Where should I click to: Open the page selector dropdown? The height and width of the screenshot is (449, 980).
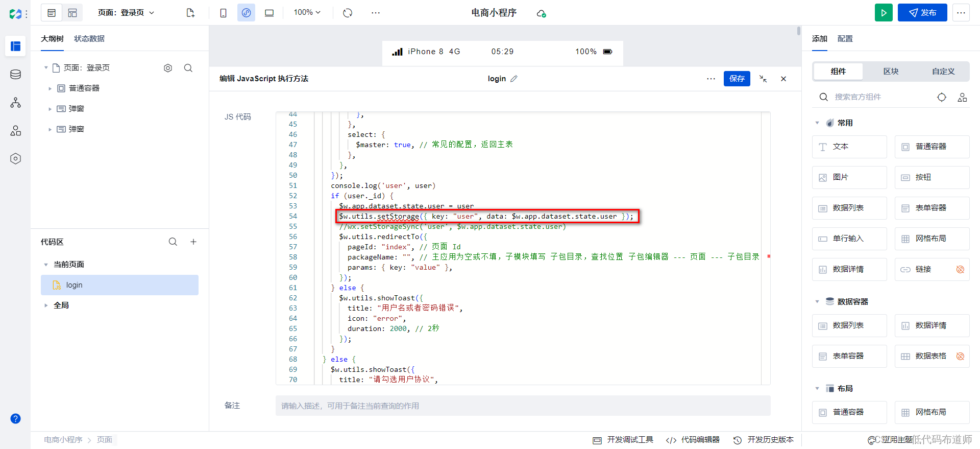tap(126, 13)
